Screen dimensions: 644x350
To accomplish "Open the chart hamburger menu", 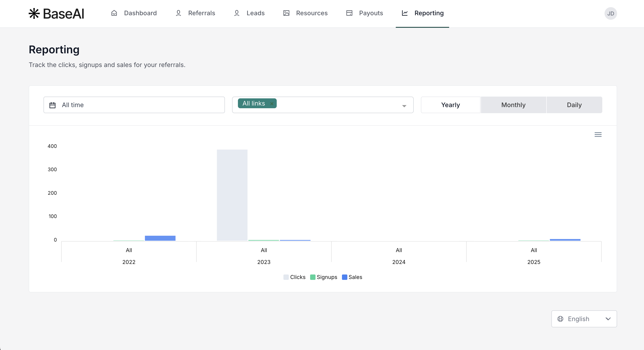I will tap(598, 135).
